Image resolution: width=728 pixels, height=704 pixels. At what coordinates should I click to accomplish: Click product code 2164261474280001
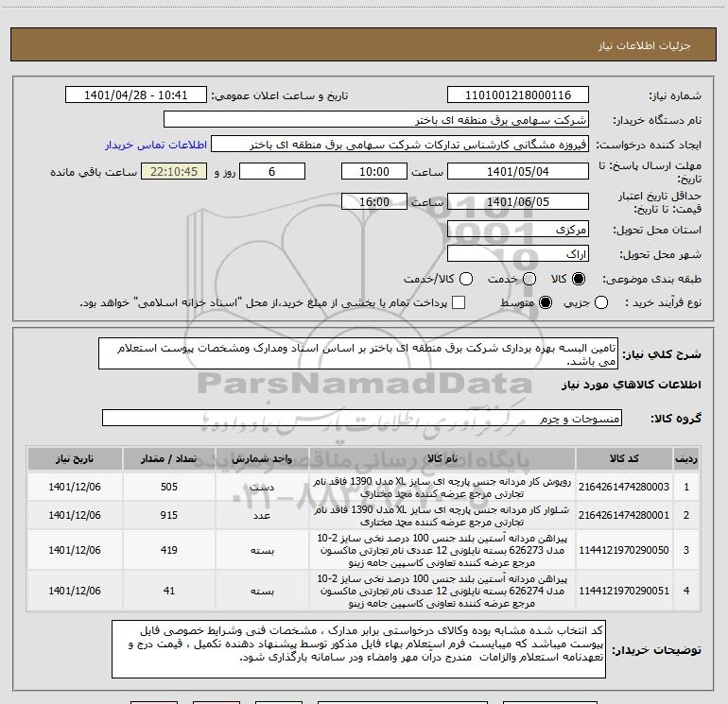pos(624,515)
